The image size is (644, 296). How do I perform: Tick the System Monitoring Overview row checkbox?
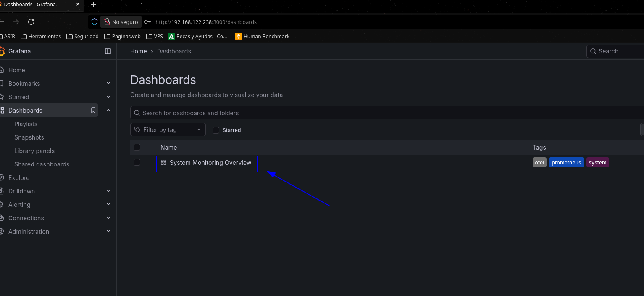pos(137,162)
